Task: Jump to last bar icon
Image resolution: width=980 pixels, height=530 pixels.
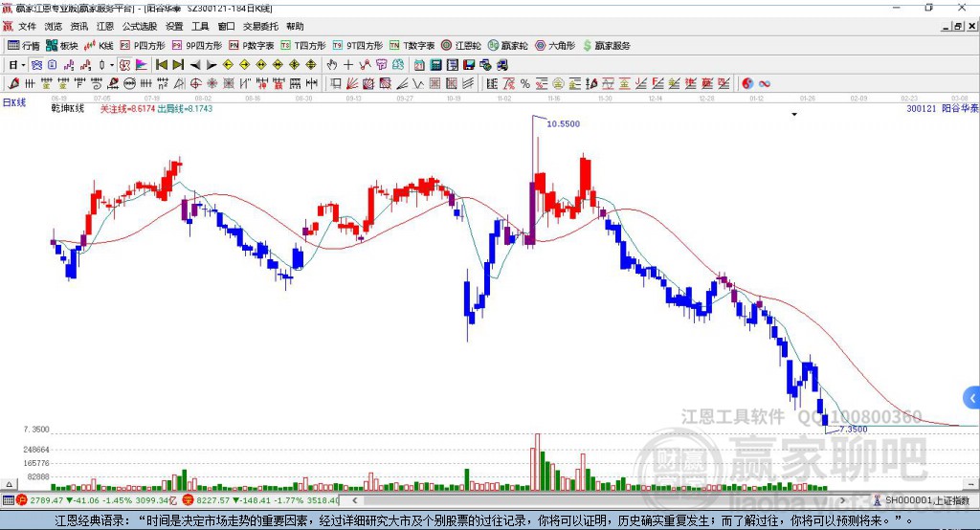Action: [178, 65]
